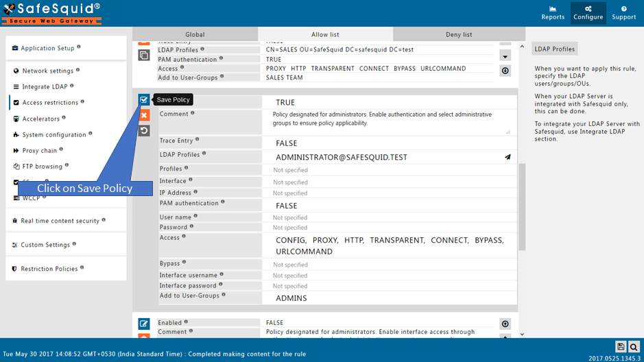Click the scroll-down arrow of the policy list
644x362 pixels.
(x=522, y=334)
